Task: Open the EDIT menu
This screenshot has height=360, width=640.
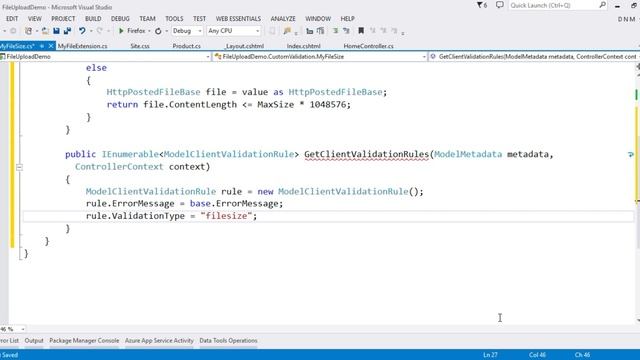Action: point(12,19)
